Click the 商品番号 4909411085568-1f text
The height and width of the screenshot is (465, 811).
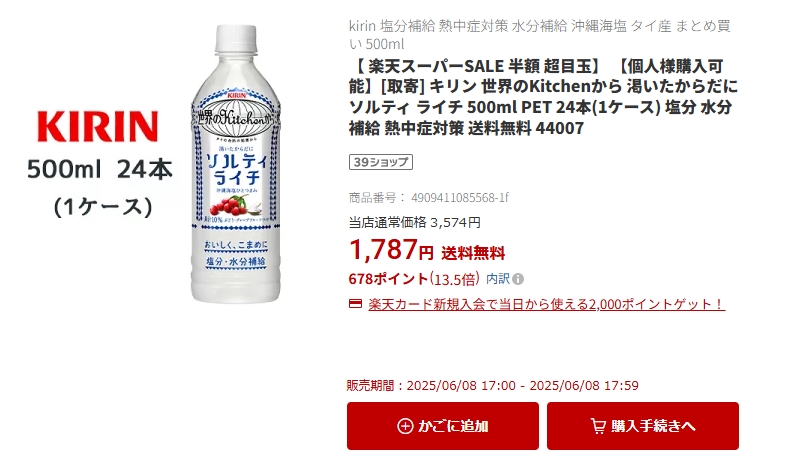tap(429, 198)
